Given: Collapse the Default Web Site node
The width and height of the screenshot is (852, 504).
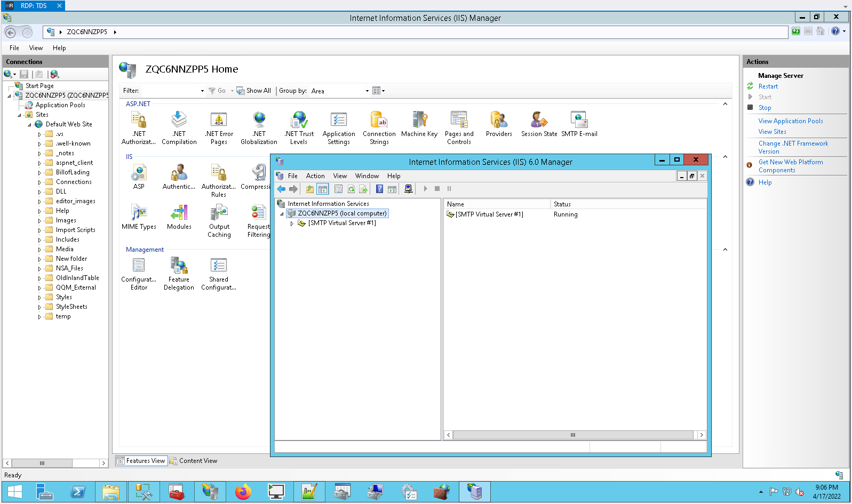Looking at the screenshot, I should pos(29,125).
